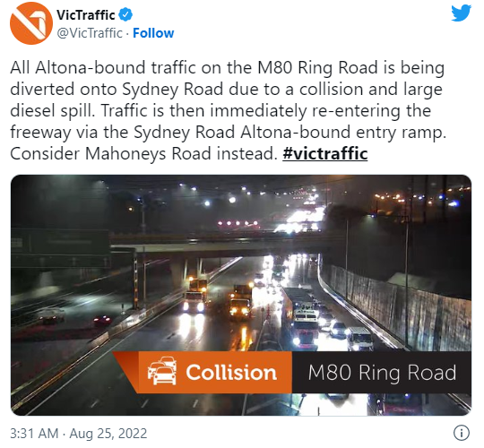Click the collision cars icon in banner

(162, 371)
